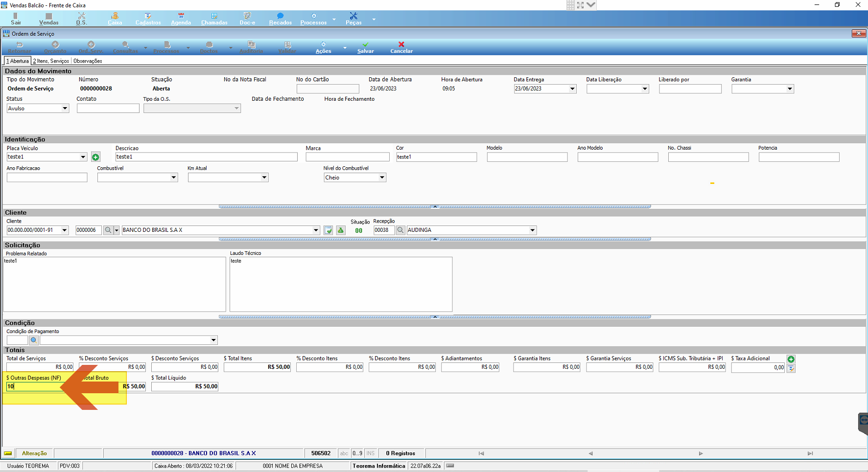The width and height of the screenshot is (868, 472).
Task: Expand the Placa Veículo dropdown
Action: tap(83, 157)
